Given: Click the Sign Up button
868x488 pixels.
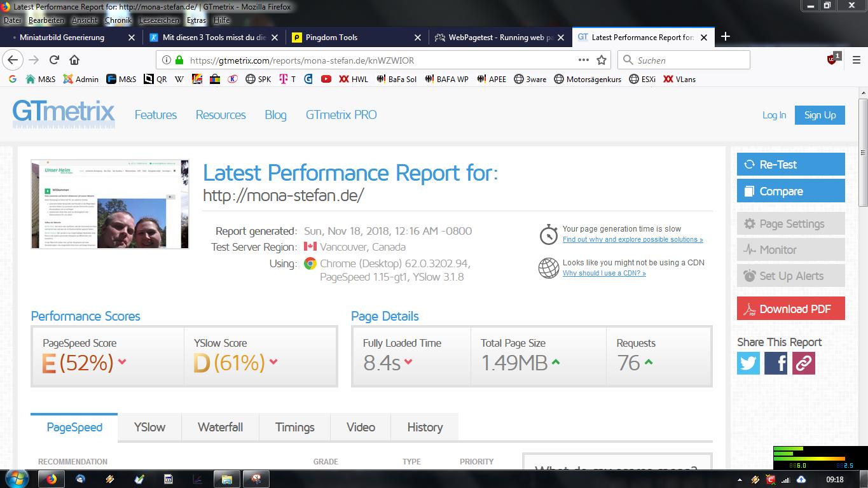Looking at the screenshot, I should (820, 115).
